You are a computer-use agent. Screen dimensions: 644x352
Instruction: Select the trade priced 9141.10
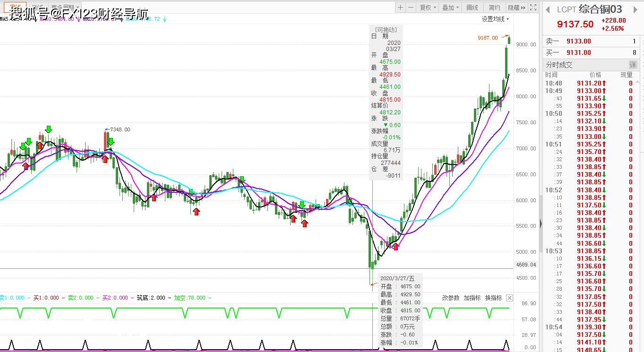(590, 342)
